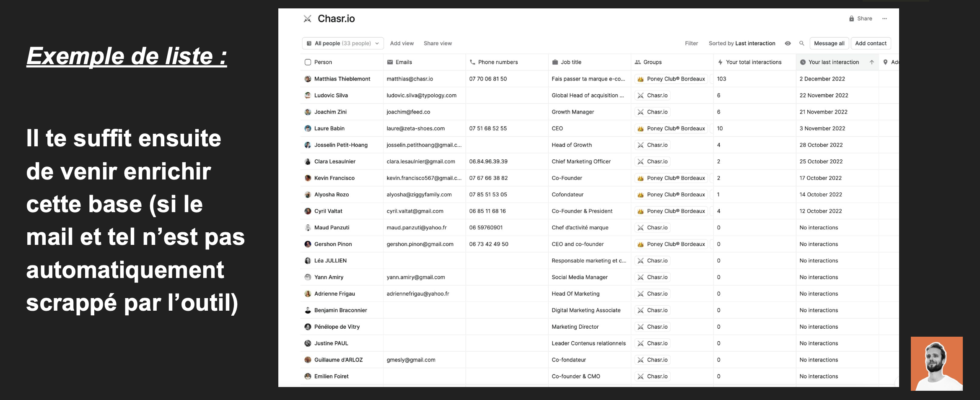This screenshot has height=400, width=980.
Task: Click phone number 06.84.96.39.39
Action: click(488, 161)
